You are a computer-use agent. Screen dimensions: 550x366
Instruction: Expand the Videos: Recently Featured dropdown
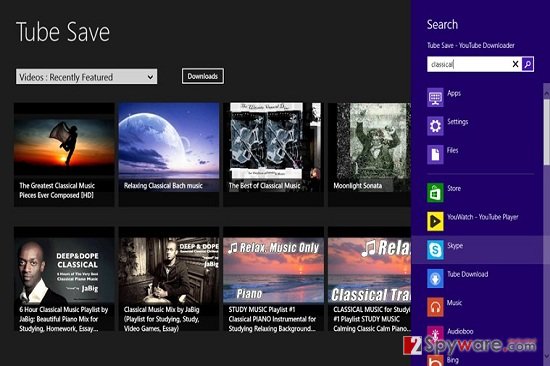point(86,76)
